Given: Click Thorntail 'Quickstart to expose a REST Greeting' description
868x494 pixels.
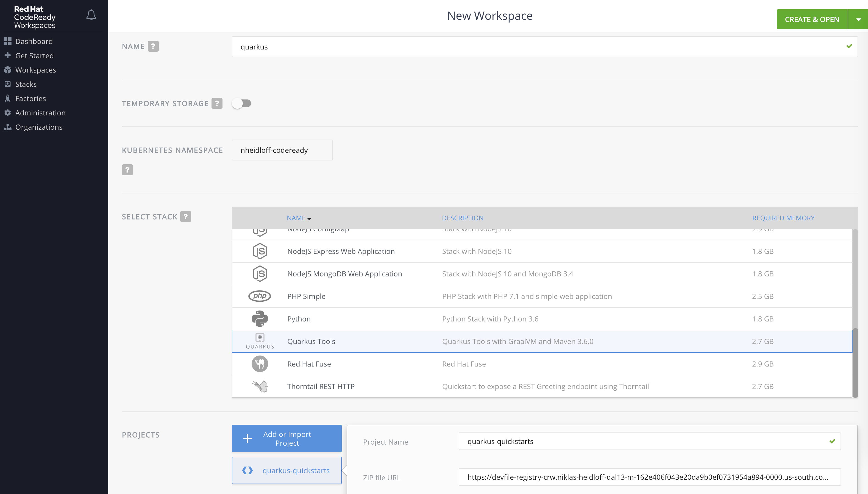Looking at the screenshot, I should click(546, 387).
